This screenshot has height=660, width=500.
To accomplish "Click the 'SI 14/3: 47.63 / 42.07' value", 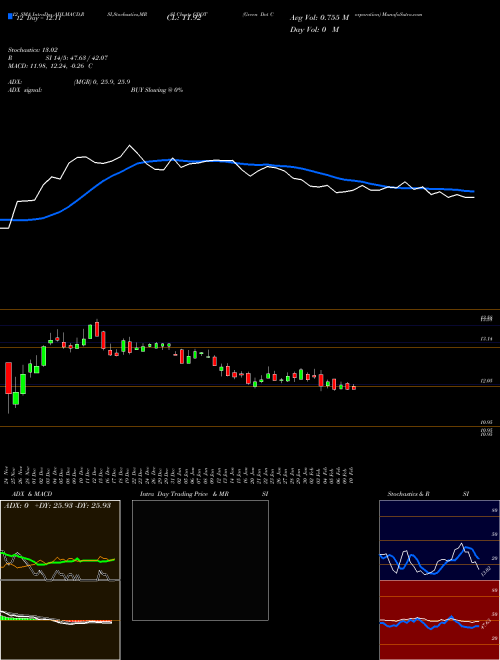I will [x=77, y=58].
